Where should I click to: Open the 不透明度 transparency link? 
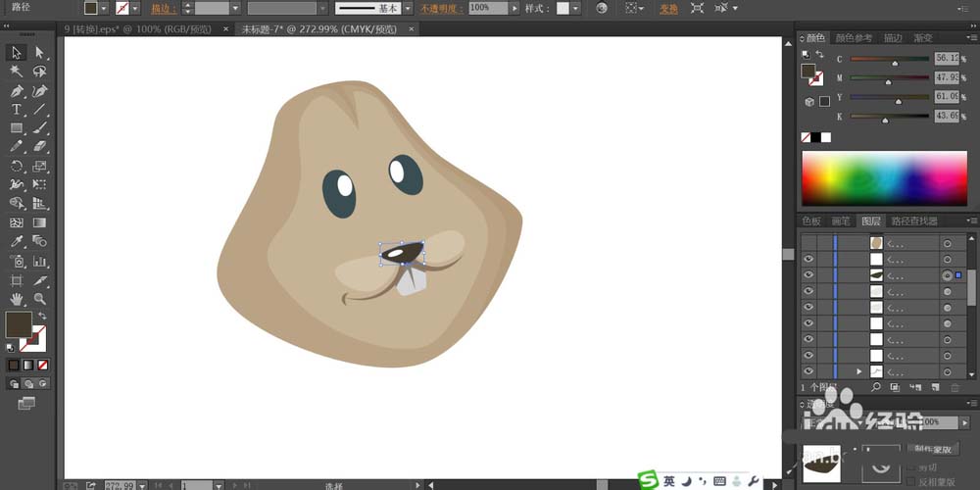pos(441,9)
